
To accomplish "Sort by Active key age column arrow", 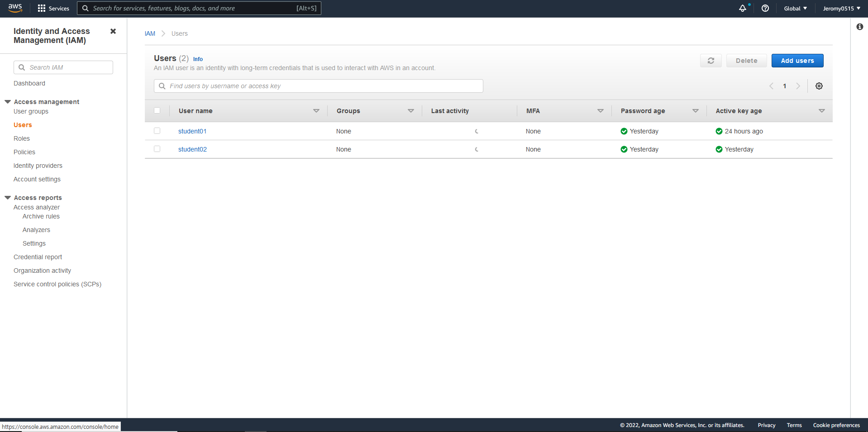I will click(822, 111).
